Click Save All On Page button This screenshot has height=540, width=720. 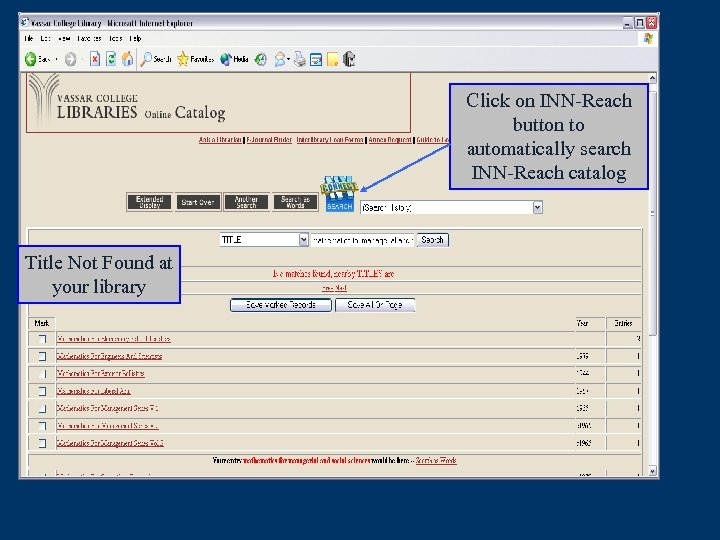click(375, 305)
